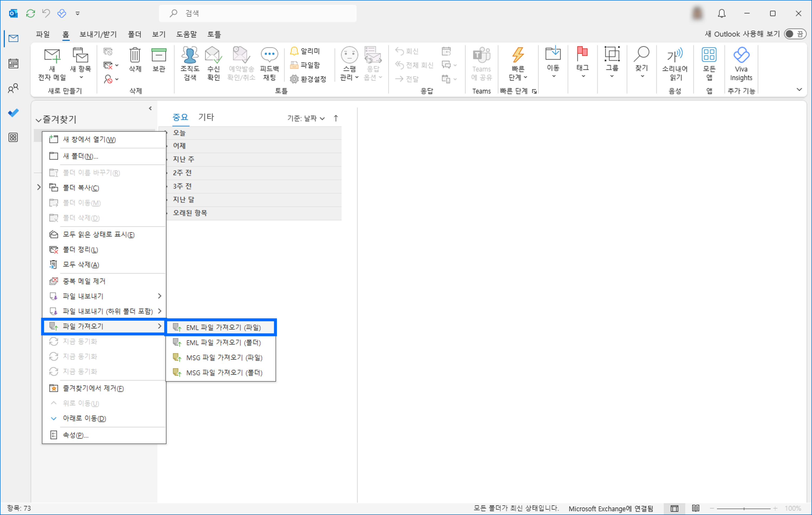Click Remove from Favorites (즐겨찾기에서 제거)
The image size is (812, 515).
coord(93,388)
